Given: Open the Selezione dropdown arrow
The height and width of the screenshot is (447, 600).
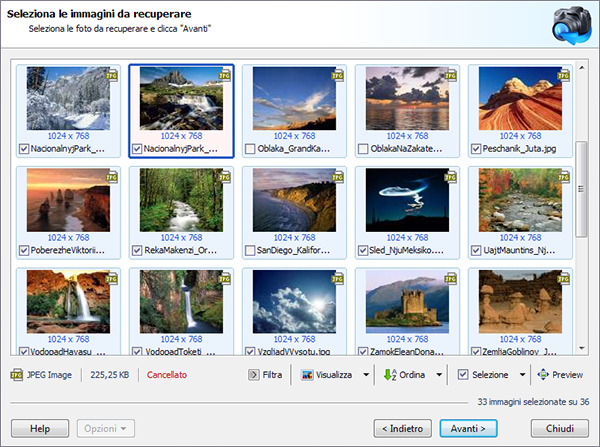Looking at the screenshot, I should 522,375.
